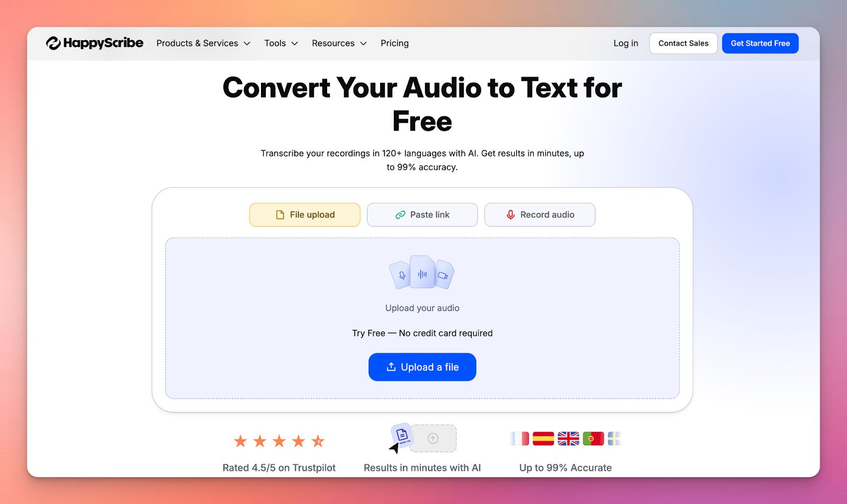Switch to Record audio mode
This screenshot has height=504, width=847.
539,215
